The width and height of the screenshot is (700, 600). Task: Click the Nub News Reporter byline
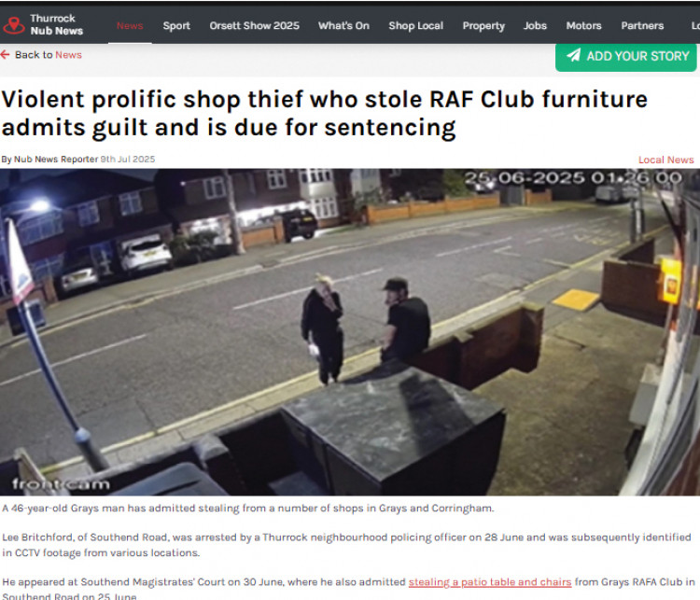pyautogui.click(x=56, y=160)
